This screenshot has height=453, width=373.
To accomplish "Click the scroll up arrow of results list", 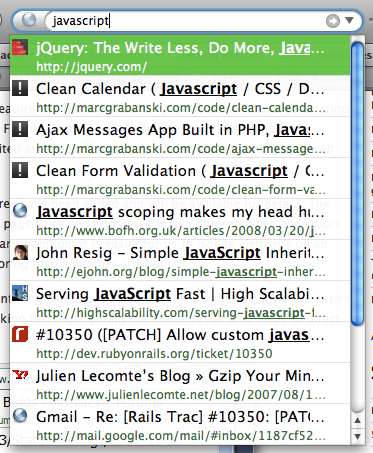I will (357, 420).
